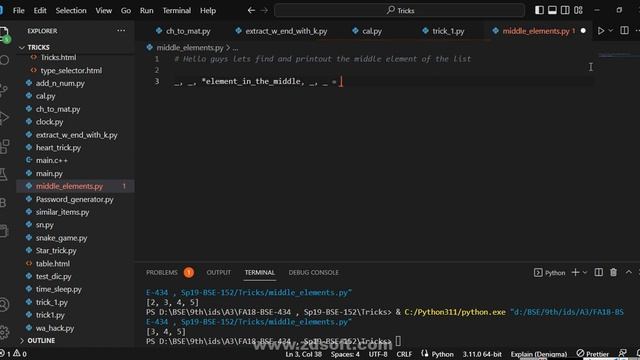Split the editor to the right

coord(624,31)
